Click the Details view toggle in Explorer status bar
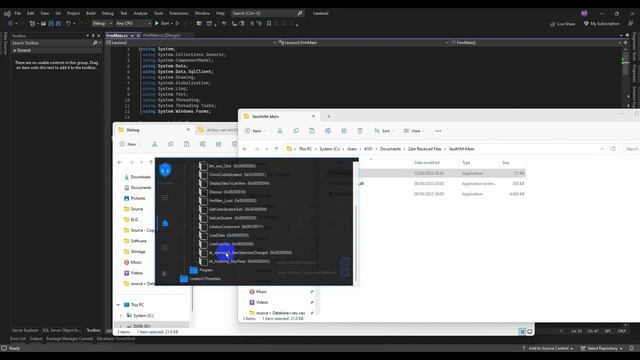The image size is (640, 360). (x=522, y=331)
